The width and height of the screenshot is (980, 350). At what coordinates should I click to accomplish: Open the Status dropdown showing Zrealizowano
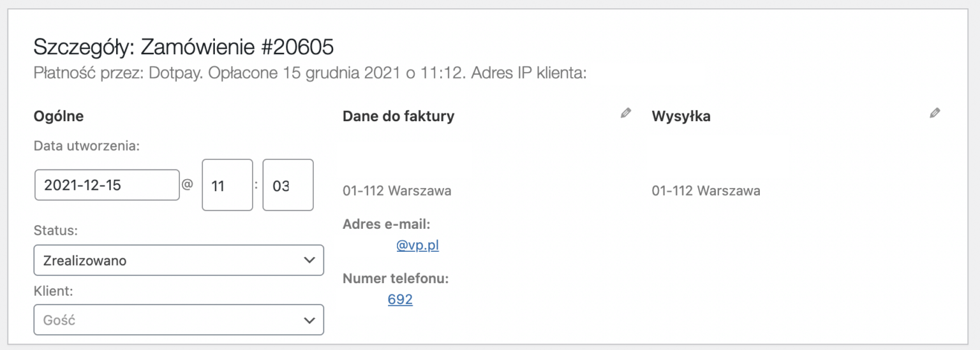179,260
